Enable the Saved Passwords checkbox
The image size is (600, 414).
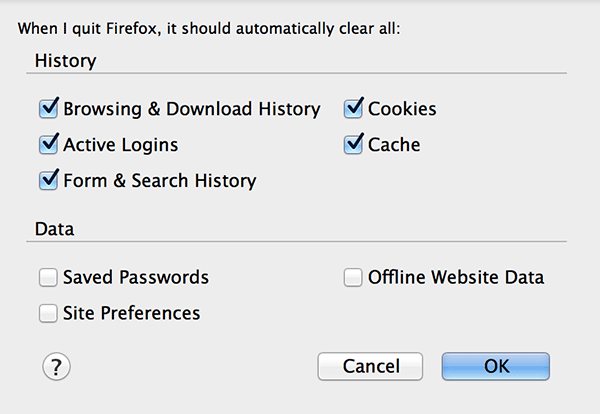pyautogui.click(x=48, y=277)
